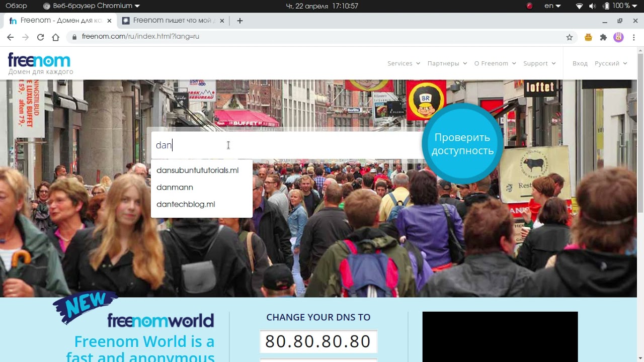Click the red recording indicator in top bar
The image size is (644, 362).
tap(529, 6)
